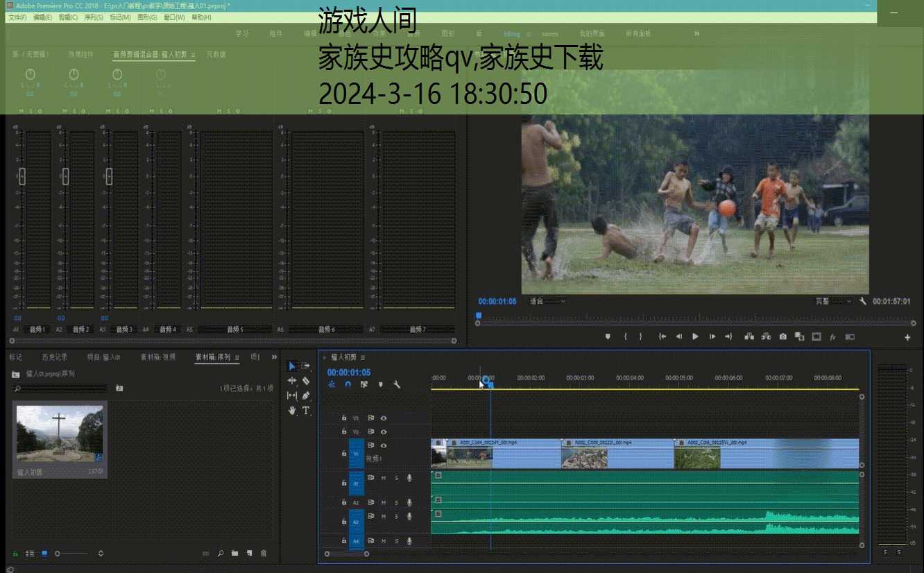The height and width of the screenshot is (573, 924).
Task: Toggle linked selection in timeline
Action: click(363, 384)
